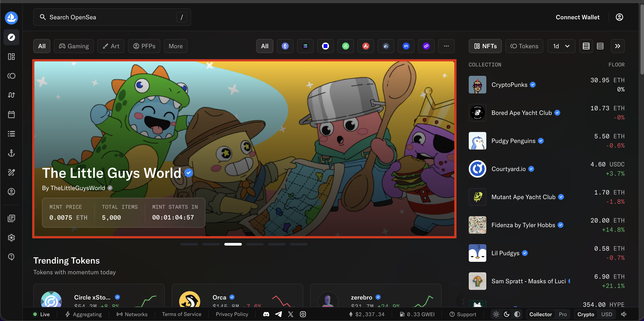The image size is (644, 321).
Task: Open the Instagram link in footer
Action: point(303,314)
